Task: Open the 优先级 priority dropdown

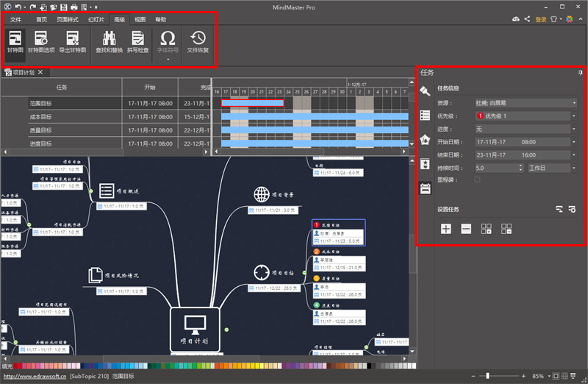Action: click(574, 116)
